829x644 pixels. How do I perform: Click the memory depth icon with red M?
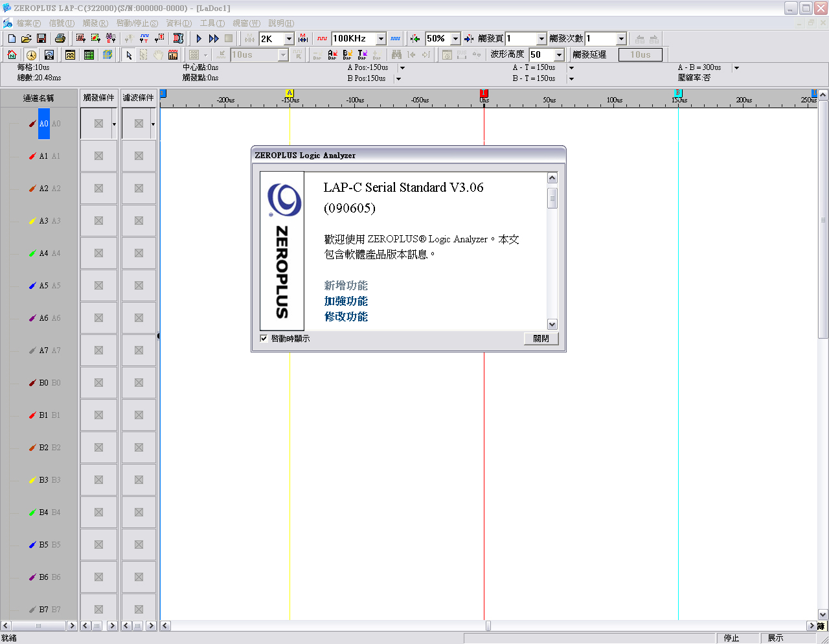pos(303,39)
